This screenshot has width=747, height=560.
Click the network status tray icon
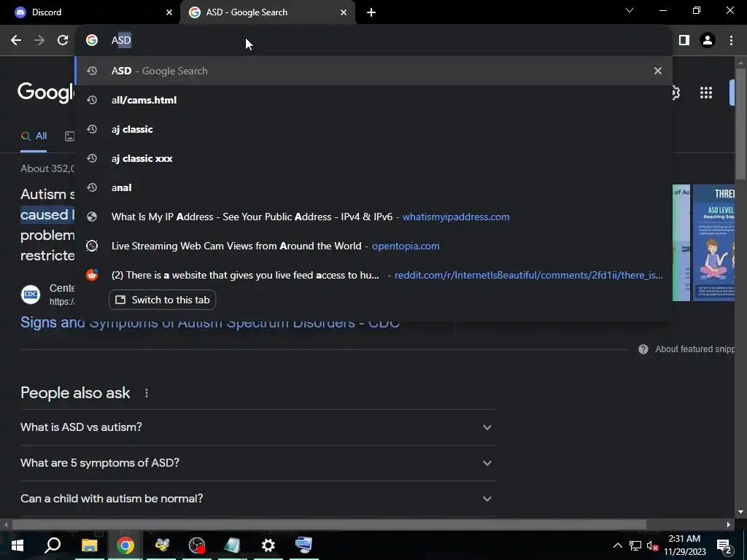coord(635,545)
